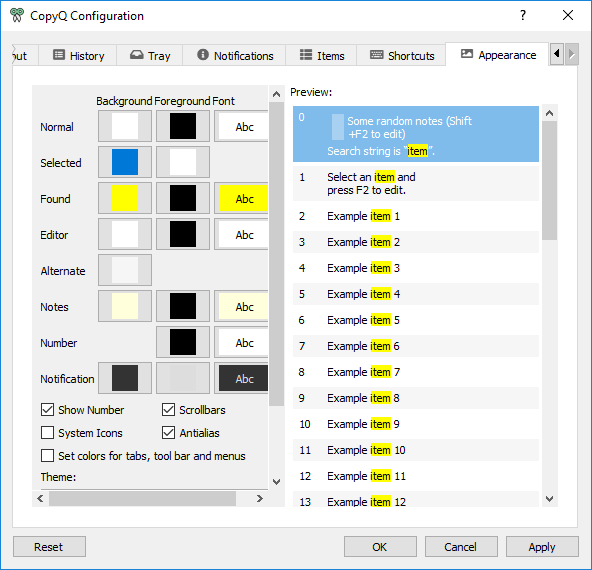
Task: Choose Found font Abc button
Action: tap(241, 199)
